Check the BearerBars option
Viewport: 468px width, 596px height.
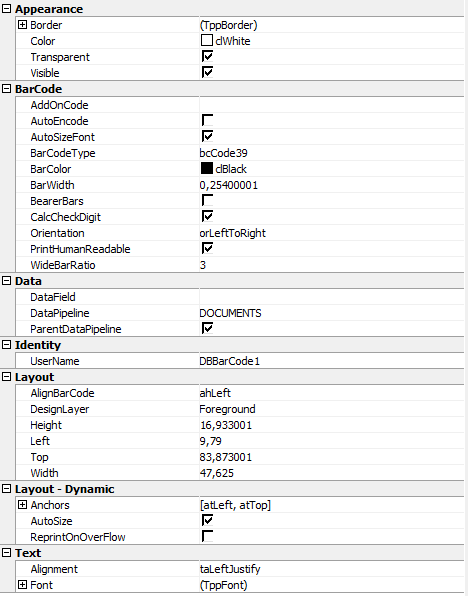click(x=207, y=200)
